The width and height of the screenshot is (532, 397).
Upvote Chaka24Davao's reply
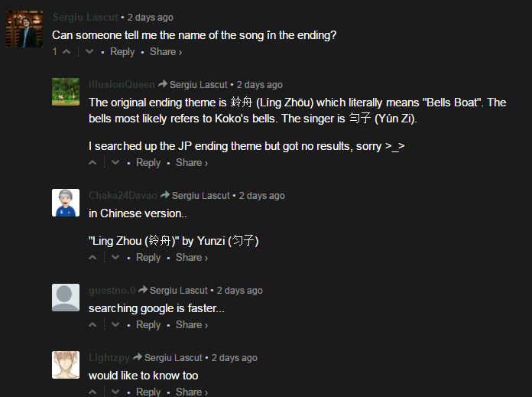[x=92, y=258]
